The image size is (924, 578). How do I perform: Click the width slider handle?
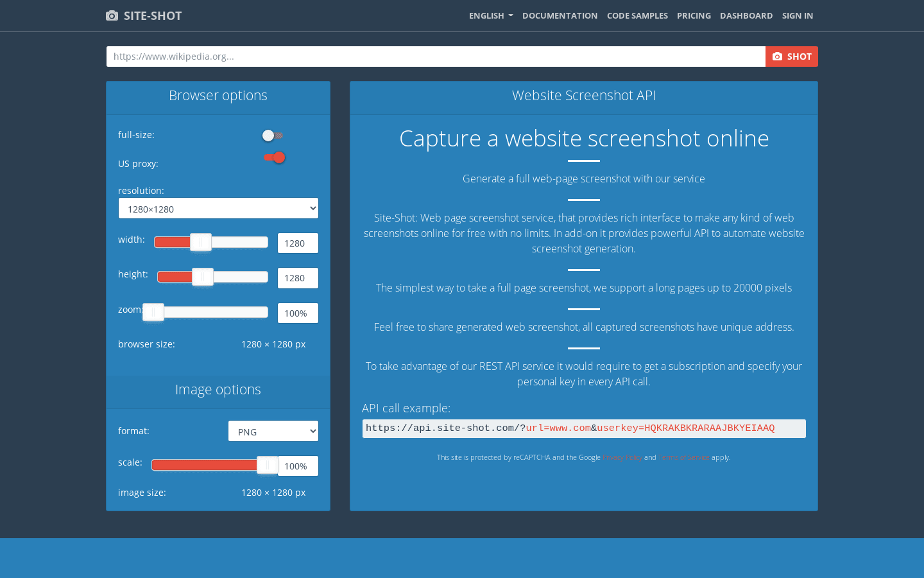pyautogui.click(x=201, y=242)
